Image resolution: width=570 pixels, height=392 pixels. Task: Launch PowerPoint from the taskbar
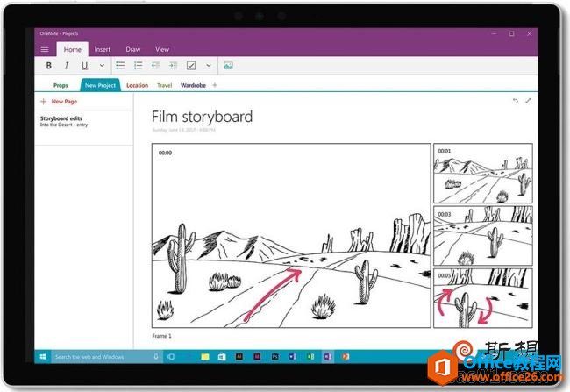(346, 357)
